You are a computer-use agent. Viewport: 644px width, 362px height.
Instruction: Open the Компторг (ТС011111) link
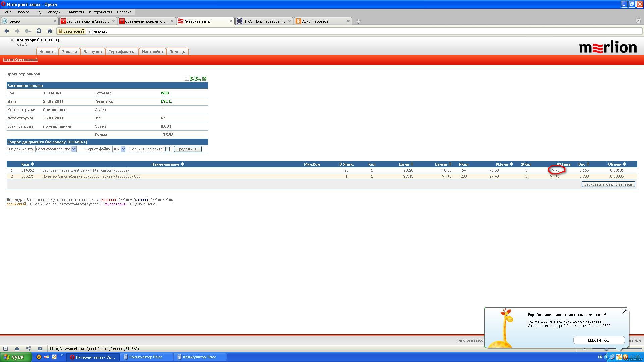point(38,40)
